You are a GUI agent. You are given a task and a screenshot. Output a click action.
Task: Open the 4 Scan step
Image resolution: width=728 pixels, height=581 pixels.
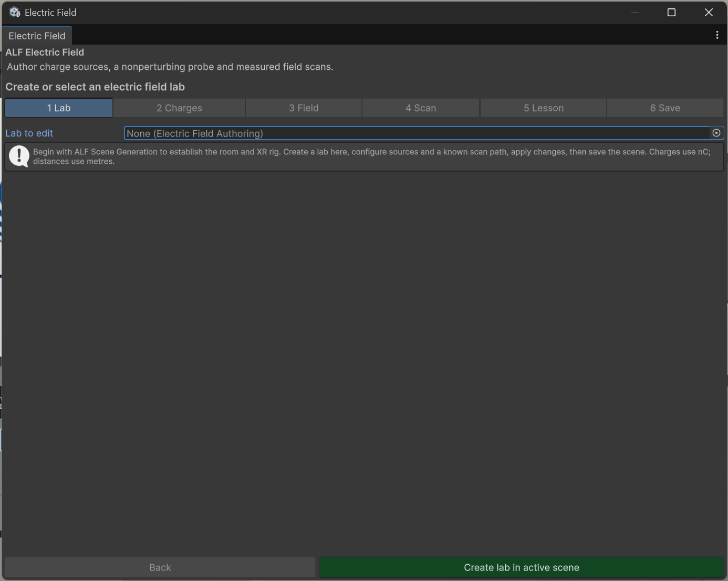point(421,108)
